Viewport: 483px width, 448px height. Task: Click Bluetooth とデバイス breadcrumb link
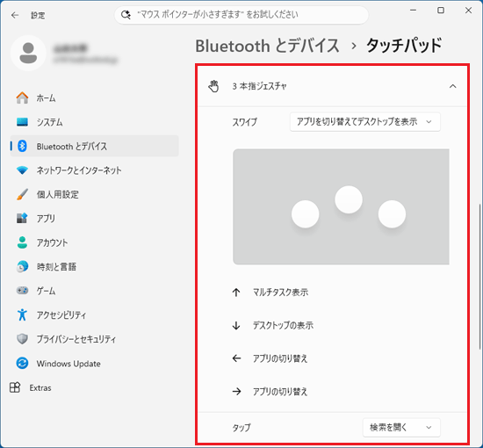point(267,46)
